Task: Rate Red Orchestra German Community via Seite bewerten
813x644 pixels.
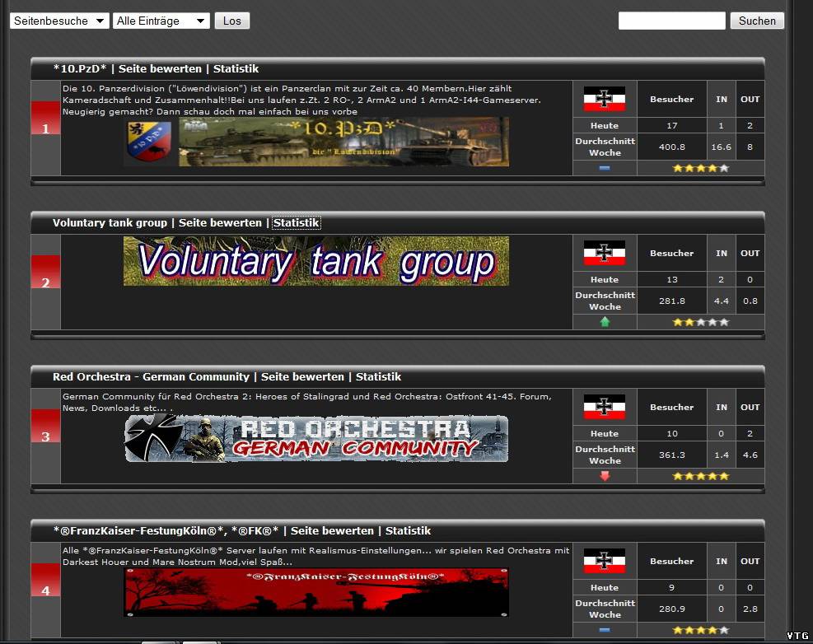Action: (x=302, y=376)
